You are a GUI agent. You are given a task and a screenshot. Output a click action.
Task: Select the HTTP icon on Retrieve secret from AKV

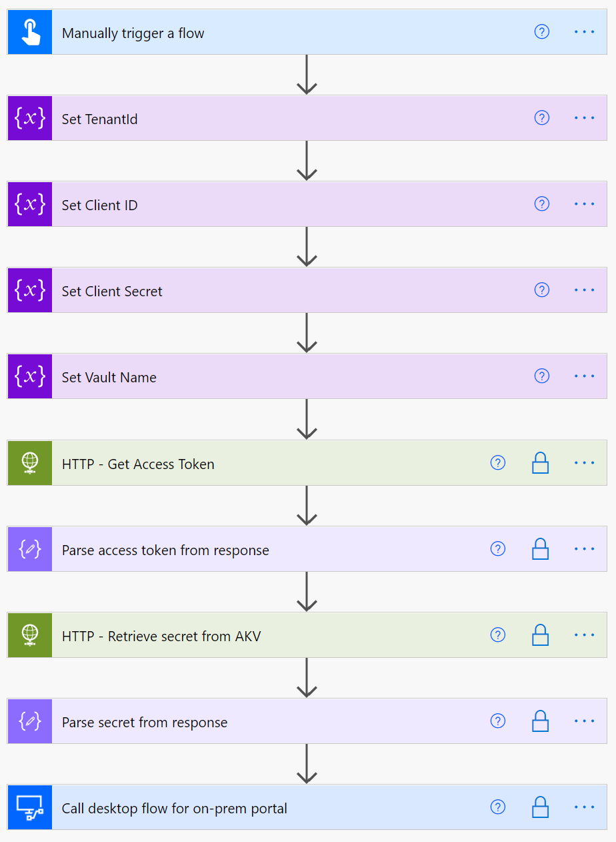29,635
